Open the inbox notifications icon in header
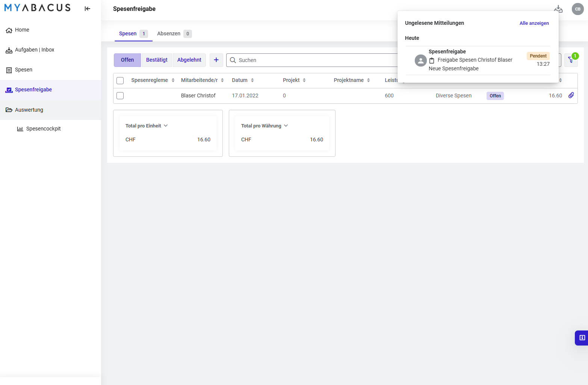588x385 pixels. pos(558,9)
